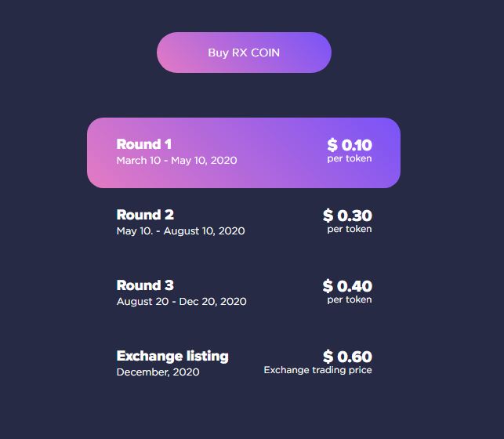This screenshot has width=504, height=439.
Task: Click the dollar sign beside 0.10
Action: (332, 145)
